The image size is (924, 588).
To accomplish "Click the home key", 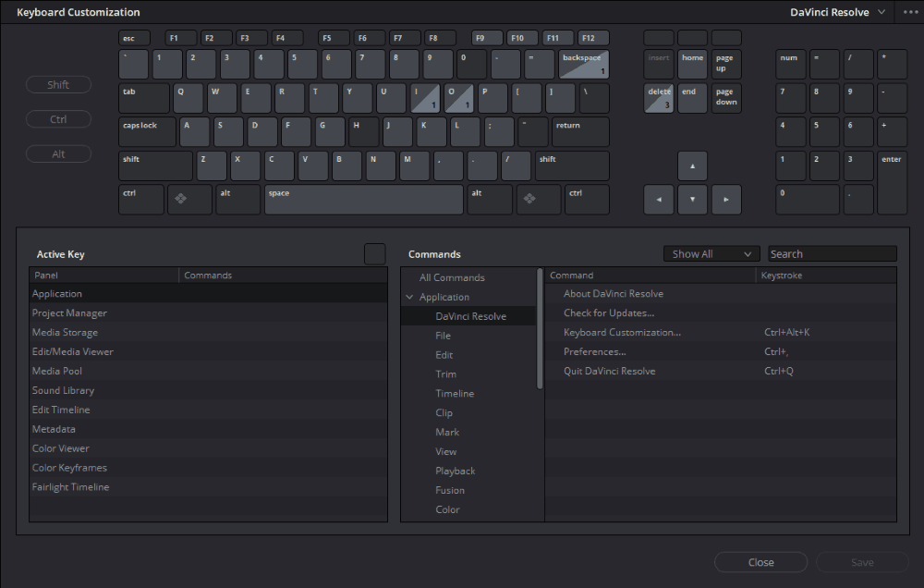I will (692, 65).
